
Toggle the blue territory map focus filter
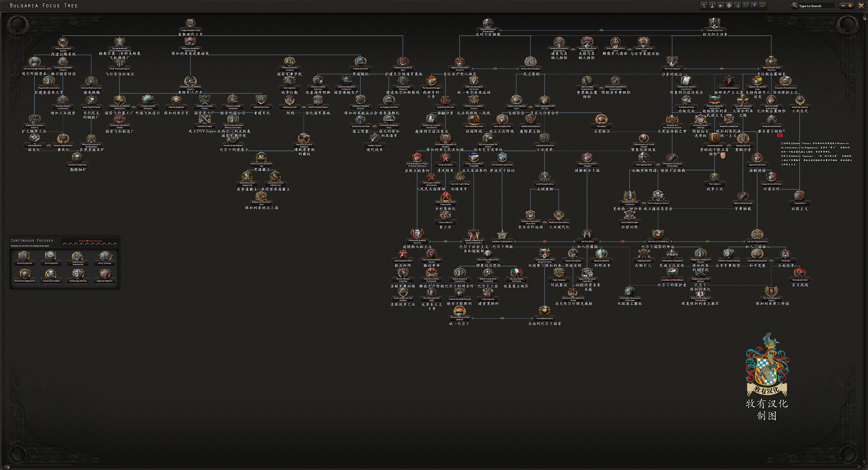754,5
